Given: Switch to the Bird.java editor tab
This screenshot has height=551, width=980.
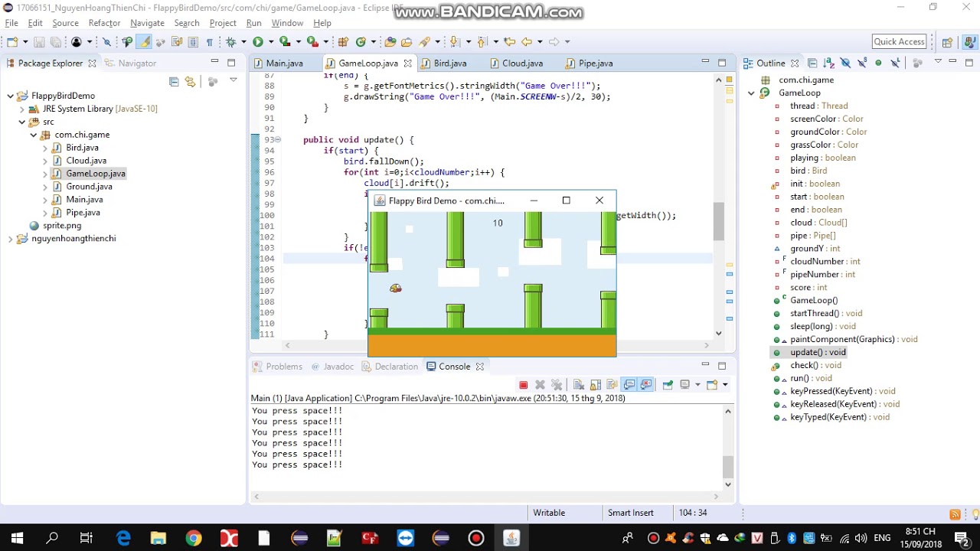Looking at the screenshot, I should [450, 64].
